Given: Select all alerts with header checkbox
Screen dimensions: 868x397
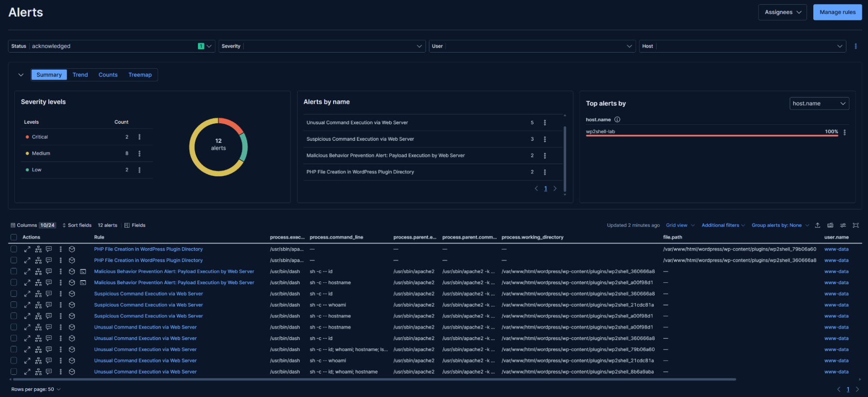Looking at the screenshot, I should [14, 237].
